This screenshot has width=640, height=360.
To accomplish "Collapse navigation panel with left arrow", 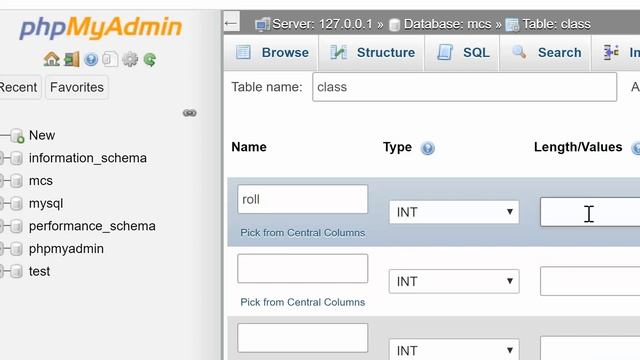I will pos(231,23).
